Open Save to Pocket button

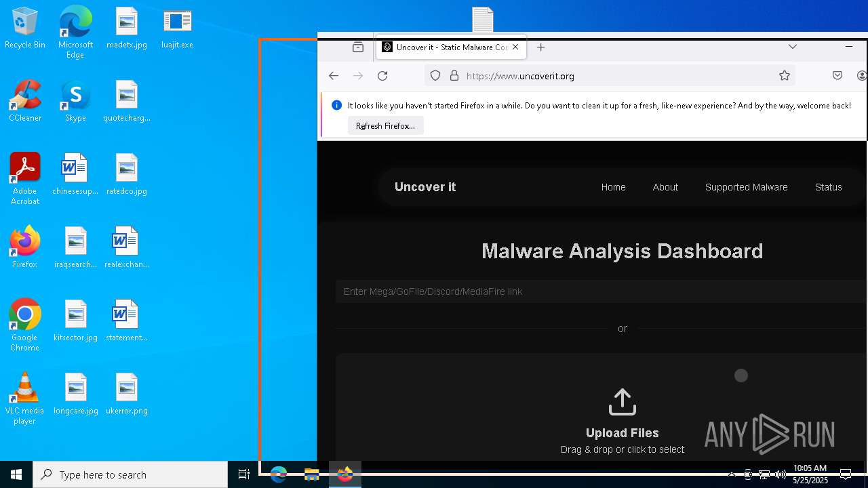tap(837, 76)
